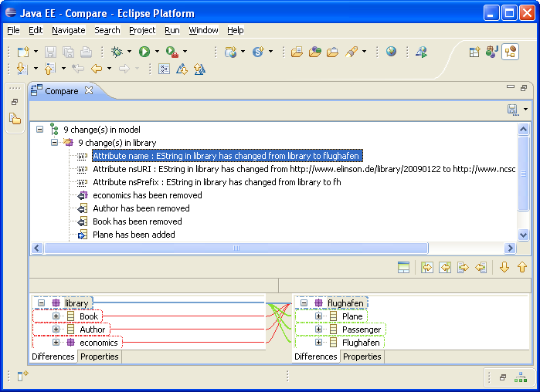This screenshot has height=392, width=540.
Task: Open the Java EE perspective icon
Action: pyautogui.click(x=510, y=52)
